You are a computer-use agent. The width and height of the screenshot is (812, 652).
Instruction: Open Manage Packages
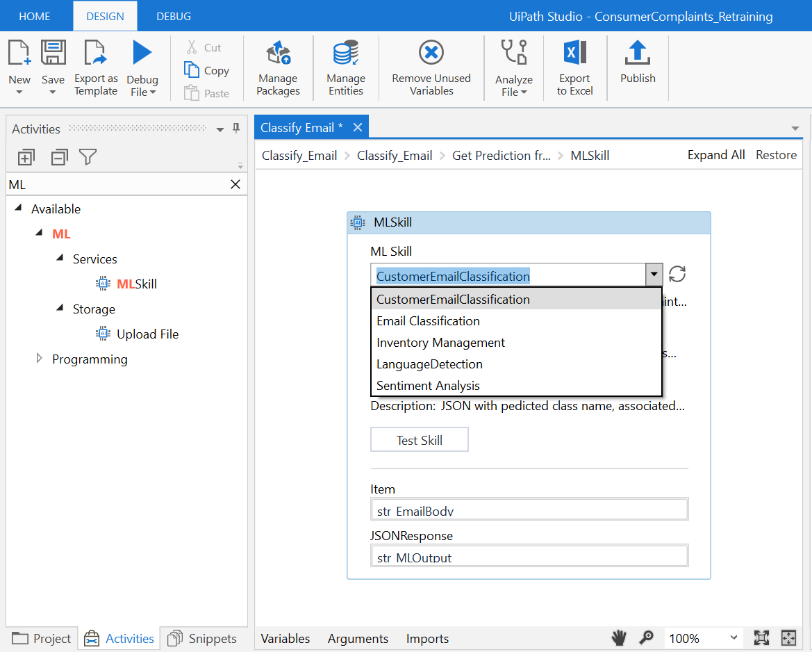278,67
